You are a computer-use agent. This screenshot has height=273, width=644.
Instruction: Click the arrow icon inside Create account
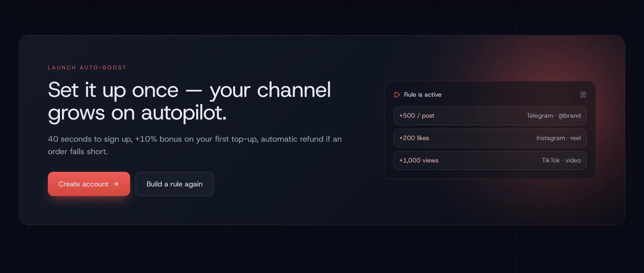click(116, 184)
